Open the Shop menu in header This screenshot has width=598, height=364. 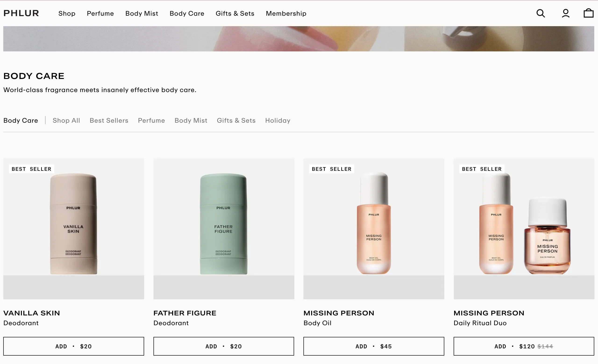[67, 14]
